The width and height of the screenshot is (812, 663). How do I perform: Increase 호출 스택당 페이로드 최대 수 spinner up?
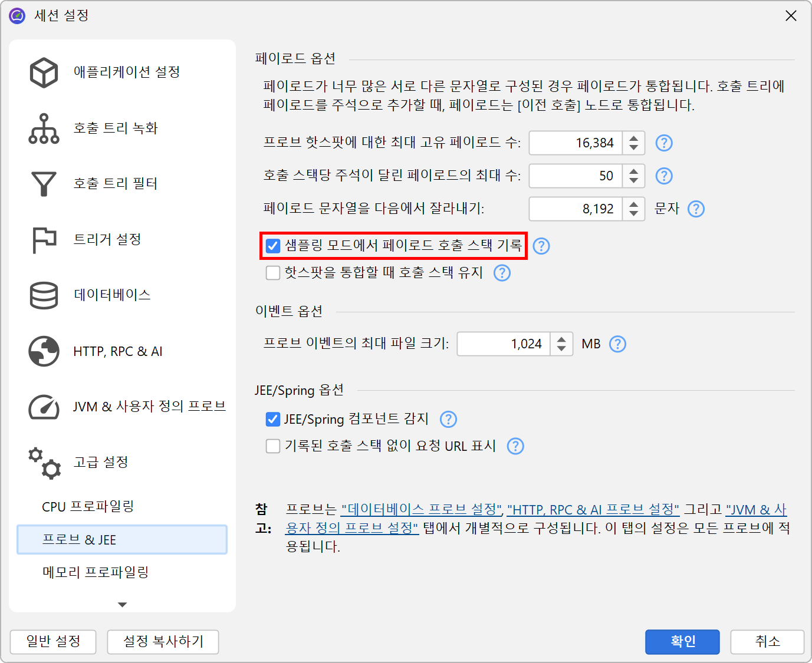634,171
